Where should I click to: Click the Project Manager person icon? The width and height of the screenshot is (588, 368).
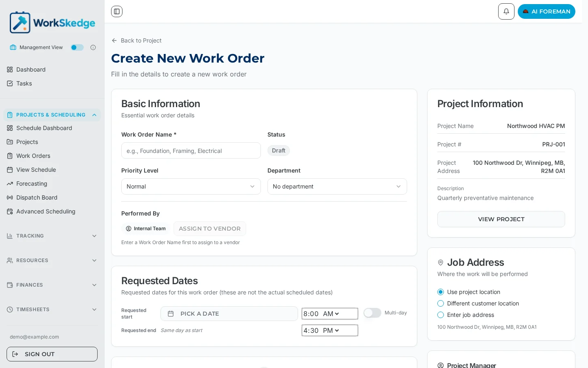441,366
